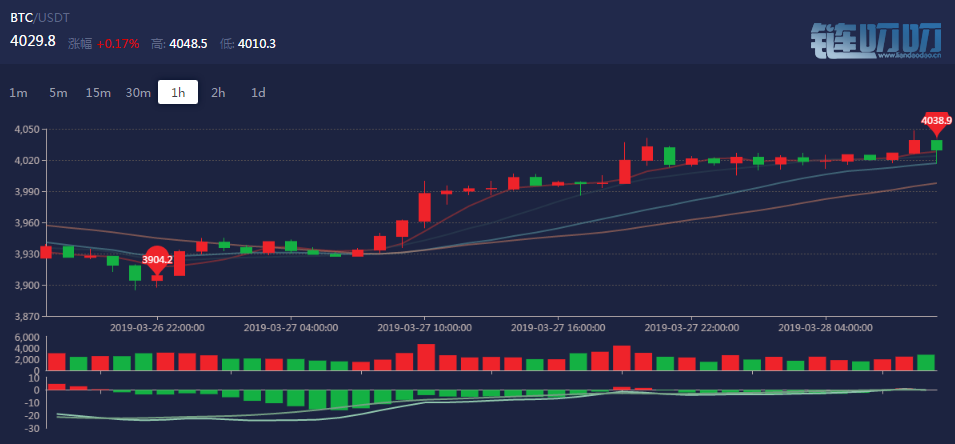The width and height of the screenshot is (955, 444).
Task: Switch to the 15m interval
Action: pos(98,93)
